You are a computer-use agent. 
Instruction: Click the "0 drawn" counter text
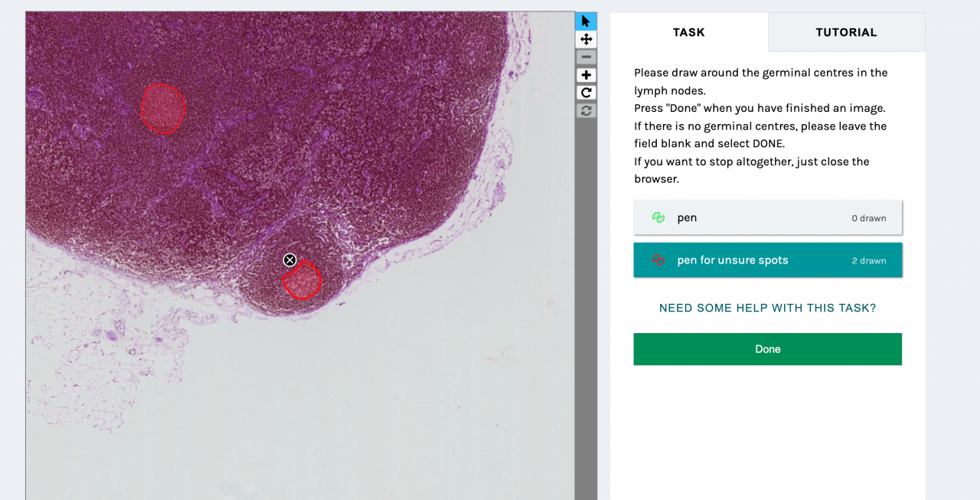[x=869, y=218]
